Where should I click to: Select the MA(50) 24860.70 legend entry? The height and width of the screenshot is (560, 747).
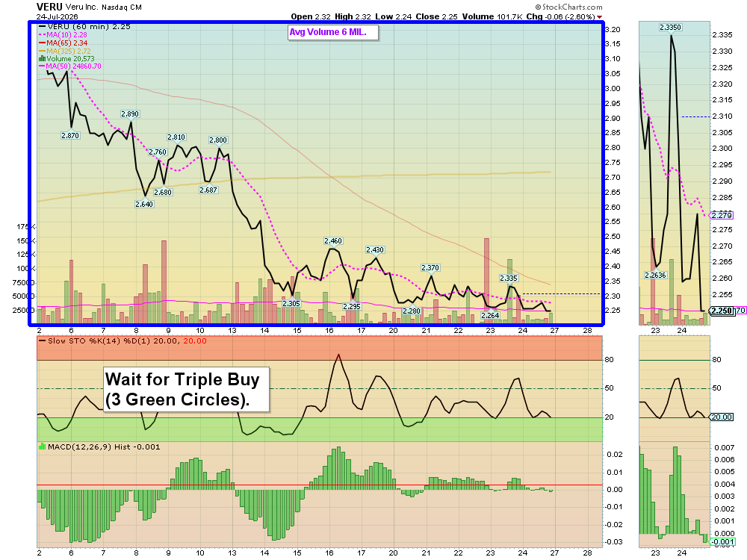click(x=70, y=66)
